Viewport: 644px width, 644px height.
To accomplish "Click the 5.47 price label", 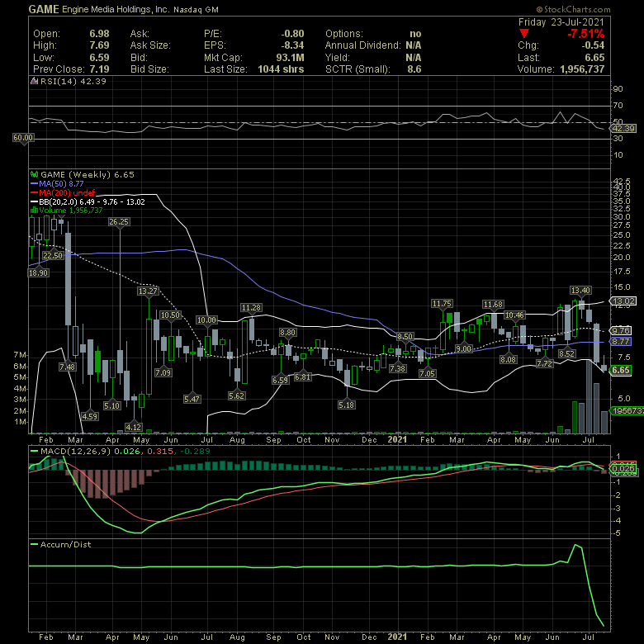I will point(192,400).
